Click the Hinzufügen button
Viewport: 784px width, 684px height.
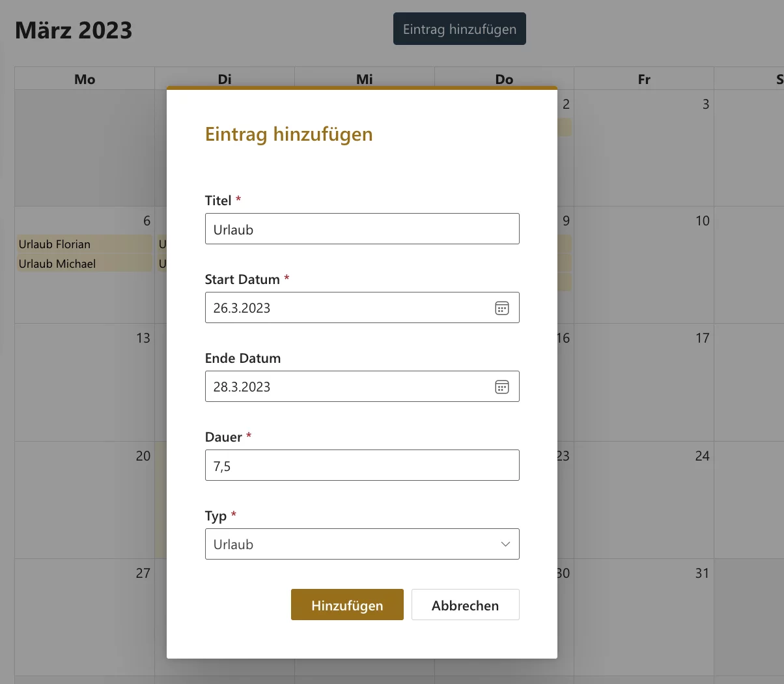tap(347, 605)
